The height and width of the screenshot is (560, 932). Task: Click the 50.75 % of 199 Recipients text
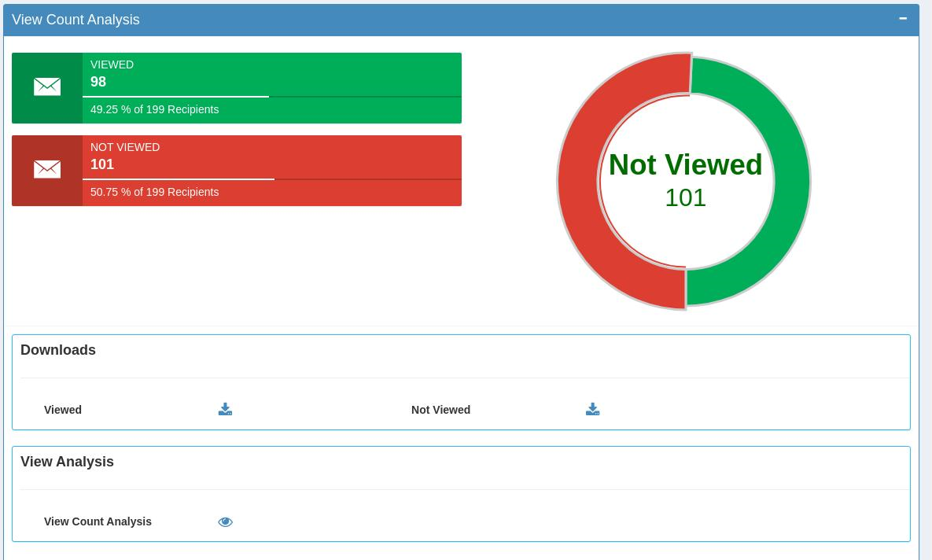tap(154, 192)
